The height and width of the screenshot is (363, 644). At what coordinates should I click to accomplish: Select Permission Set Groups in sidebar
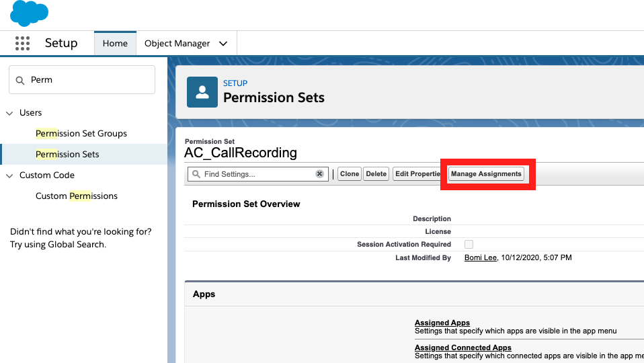click(81, 134)
